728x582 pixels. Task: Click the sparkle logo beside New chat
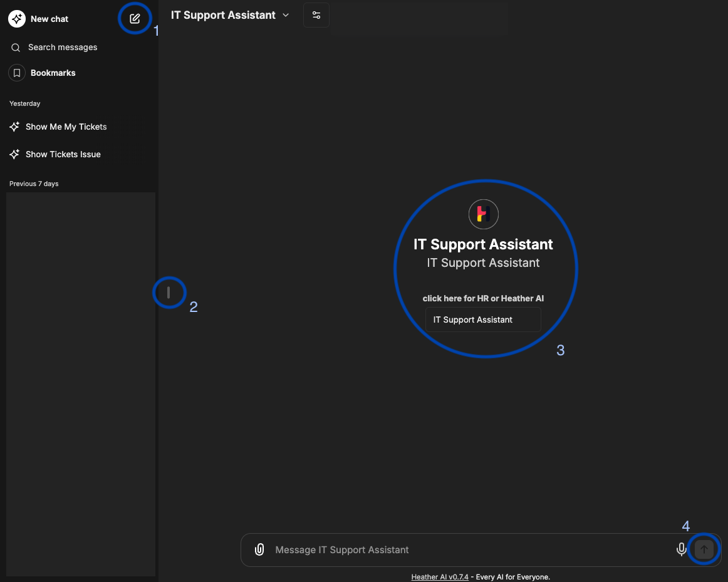tap(17, 19)
